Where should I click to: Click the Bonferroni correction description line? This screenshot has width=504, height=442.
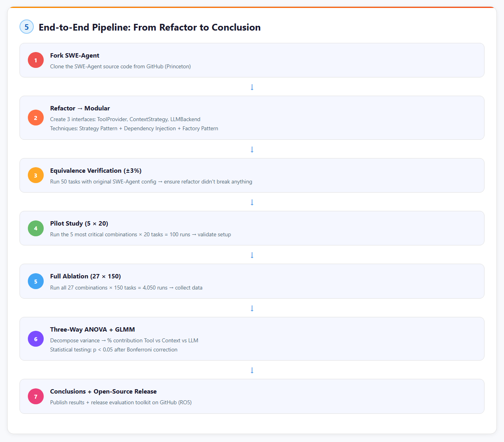point(114,350)
